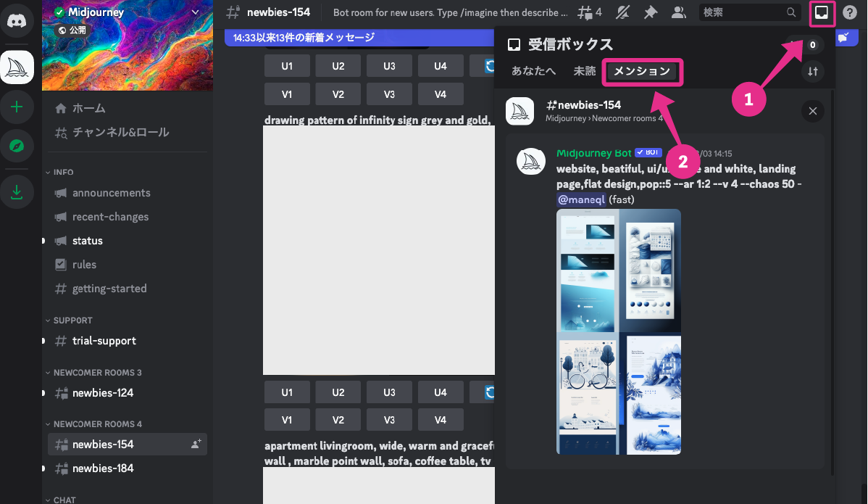Click the channel topic 'Bot room for new users'
The width and height of the screenshot is (868, 504).
click(451, 12)
